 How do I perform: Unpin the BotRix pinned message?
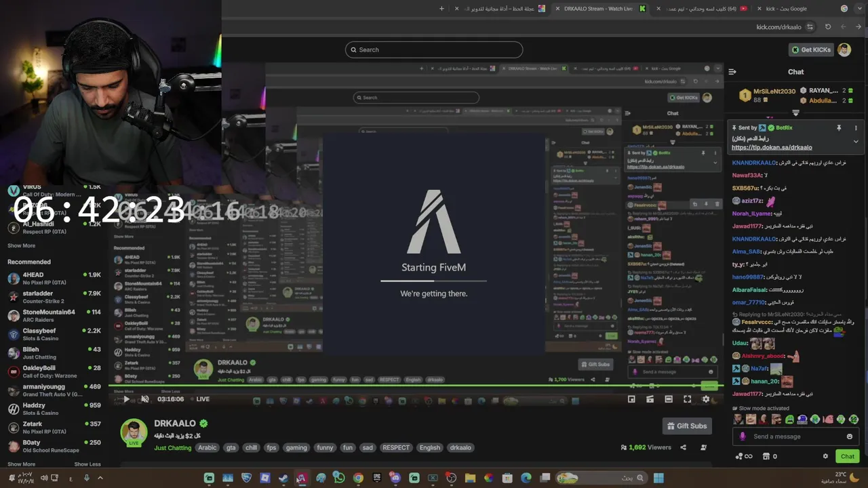pos(839,127)
